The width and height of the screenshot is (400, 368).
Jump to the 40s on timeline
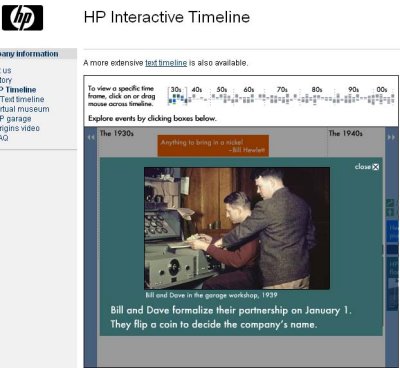(197, 90)
